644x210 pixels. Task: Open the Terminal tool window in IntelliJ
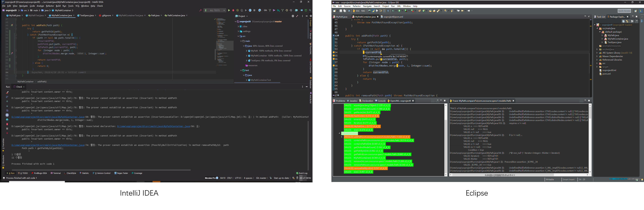(x=55, y=173)
